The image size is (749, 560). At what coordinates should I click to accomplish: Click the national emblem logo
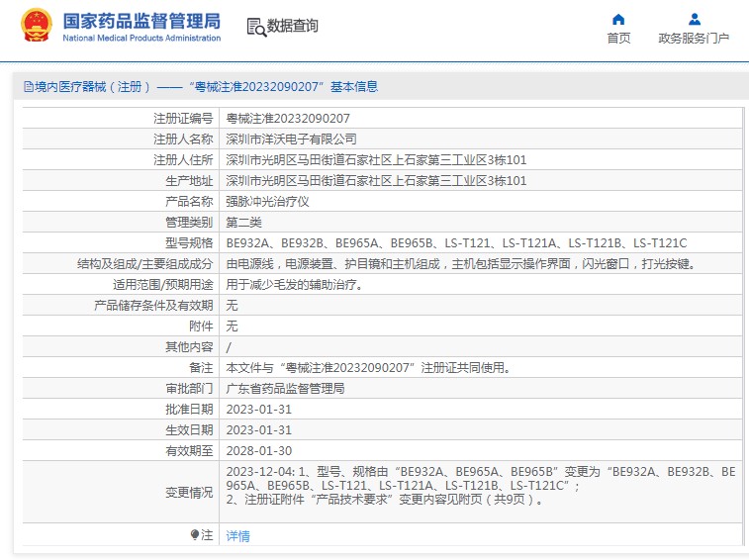click(x=36, y=26)
